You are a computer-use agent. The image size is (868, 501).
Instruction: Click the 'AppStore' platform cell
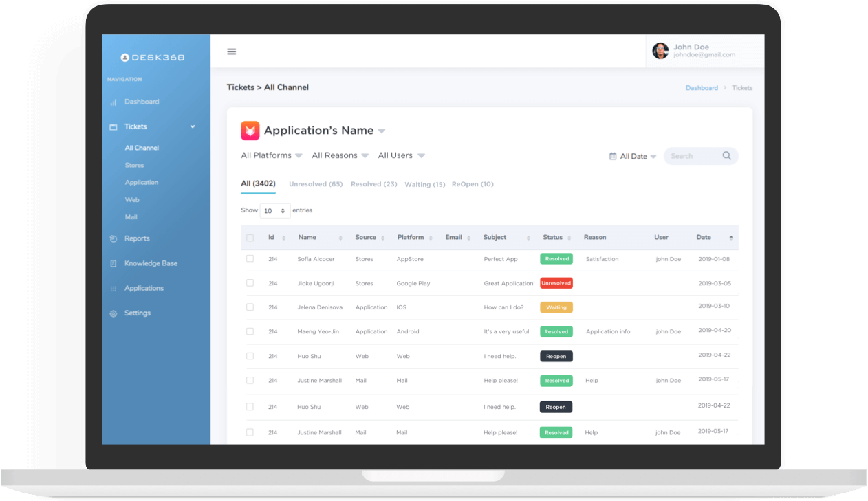coord(410,259)
